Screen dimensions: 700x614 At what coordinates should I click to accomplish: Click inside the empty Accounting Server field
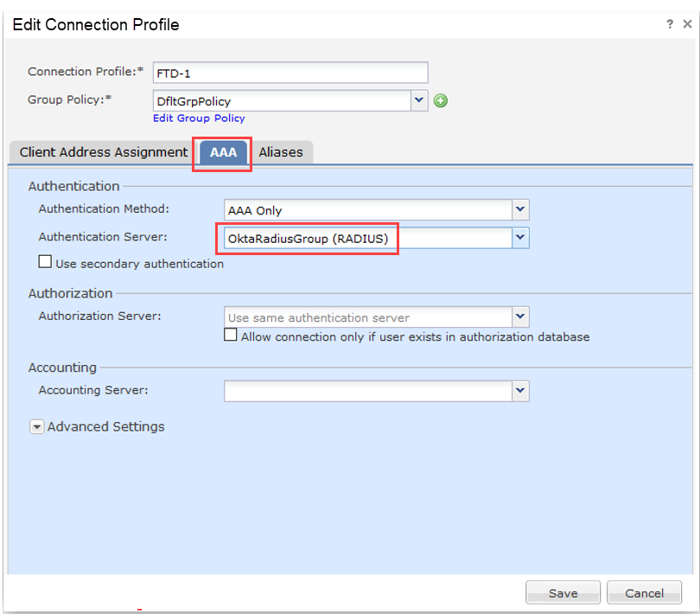(x=367, y=391)
